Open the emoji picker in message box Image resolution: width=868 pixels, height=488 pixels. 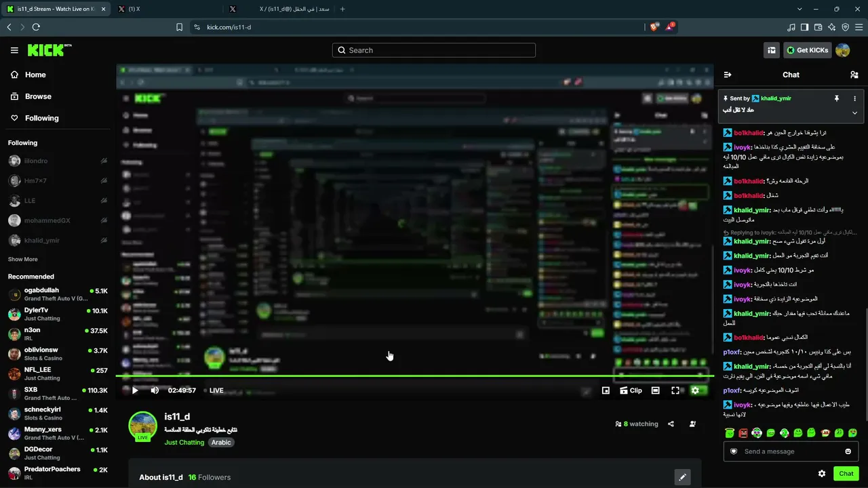848,451
